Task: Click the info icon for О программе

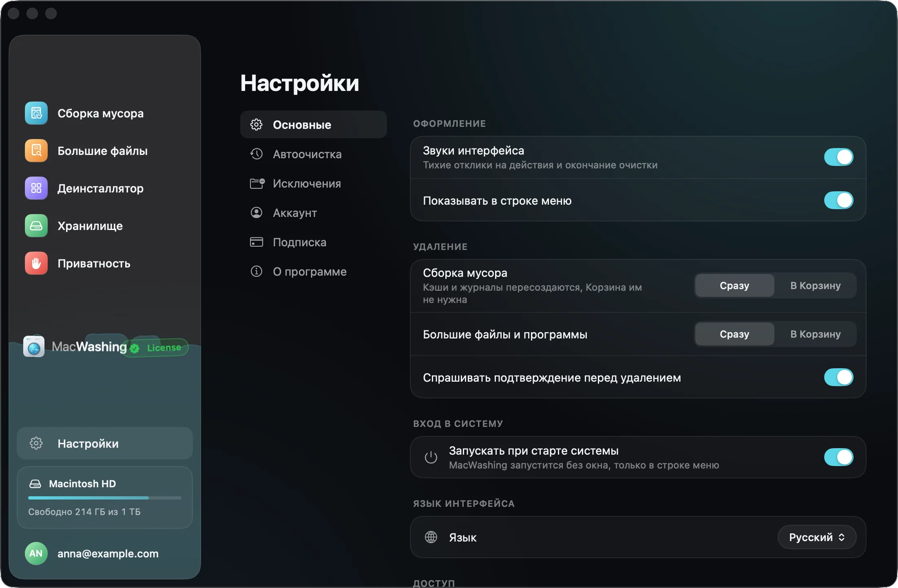Action: coord(257,271)
